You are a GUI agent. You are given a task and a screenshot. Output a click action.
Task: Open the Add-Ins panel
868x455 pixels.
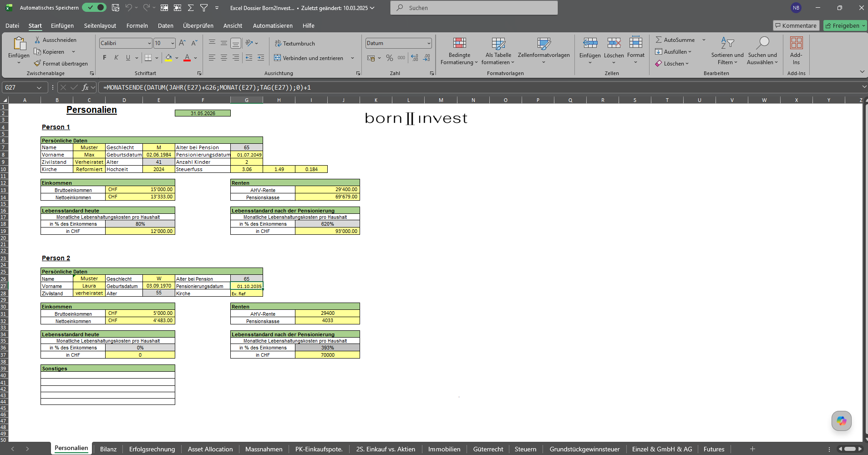click(796, 51)
